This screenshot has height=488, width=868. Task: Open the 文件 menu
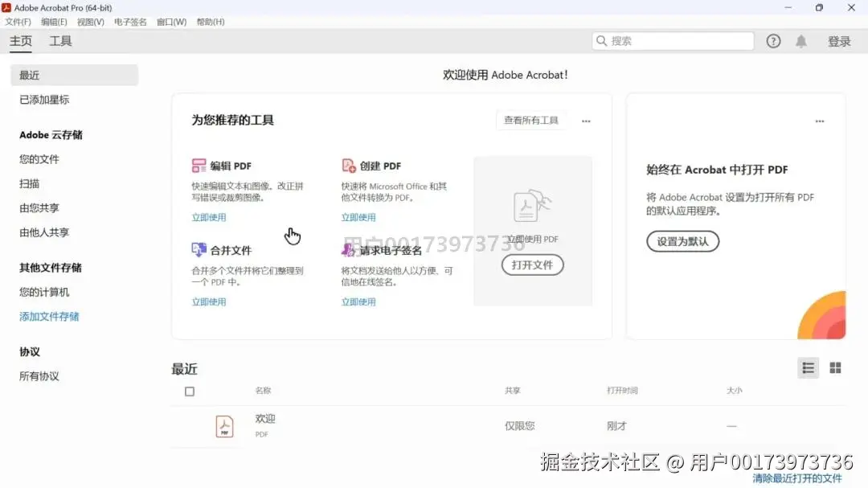click(18, 22)
